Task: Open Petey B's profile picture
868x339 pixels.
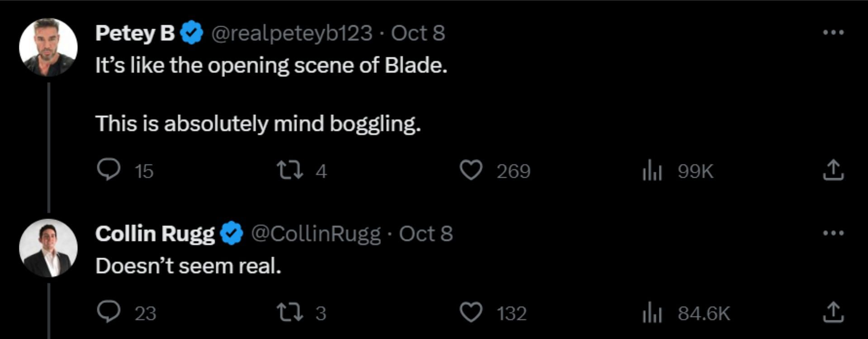Action: click(x=48, y=47)
